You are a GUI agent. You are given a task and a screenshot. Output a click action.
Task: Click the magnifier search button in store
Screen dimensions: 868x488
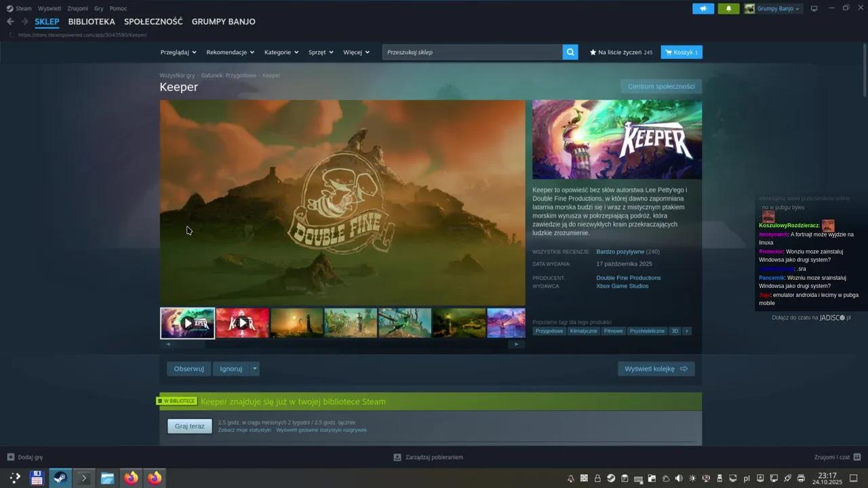pyautogui.click(x=570, y=52)
